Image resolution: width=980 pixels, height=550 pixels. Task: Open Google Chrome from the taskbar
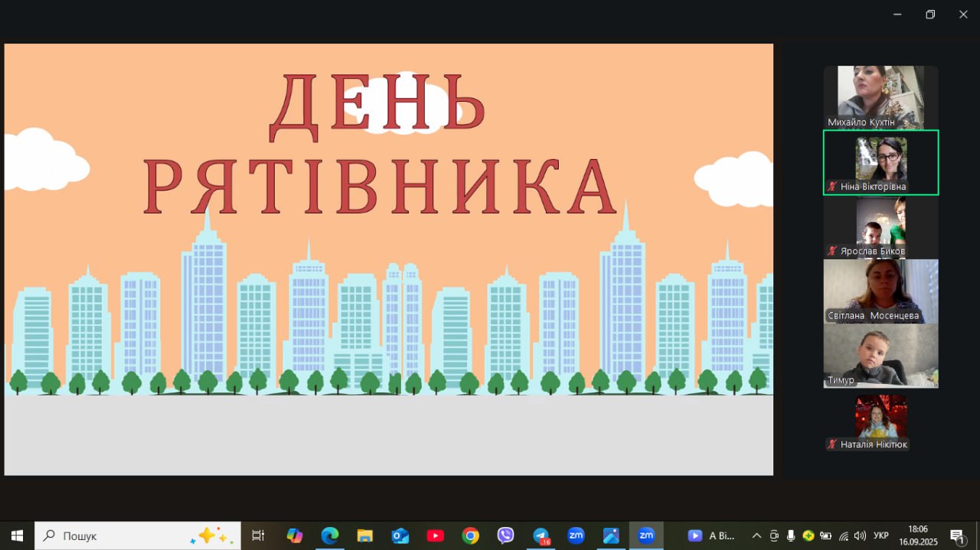[x=470, y=535]
